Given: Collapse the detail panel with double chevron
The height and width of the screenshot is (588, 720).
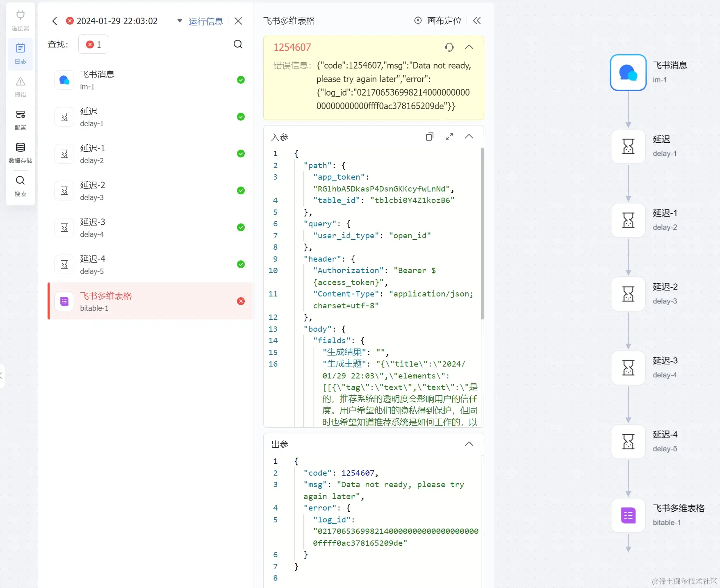Looking at the screenshot, I should point(477,21).
